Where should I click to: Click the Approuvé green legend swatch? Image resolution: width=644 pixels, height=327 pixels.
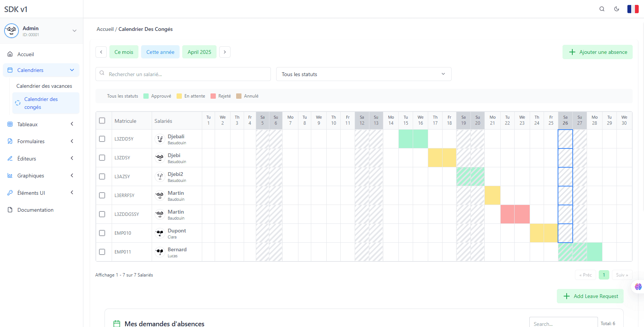coord(146,96)
